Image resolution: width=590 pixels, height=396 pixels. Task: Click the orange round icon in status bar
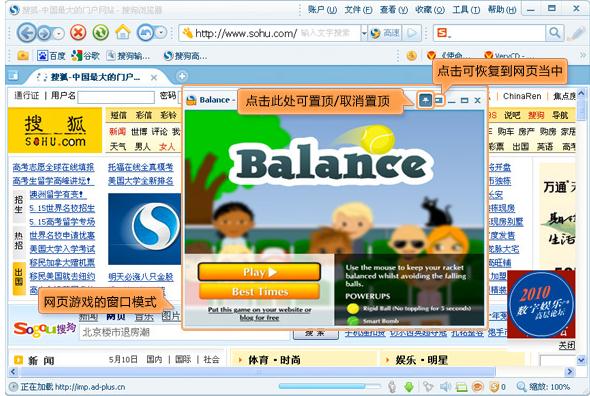pos(477,387)
